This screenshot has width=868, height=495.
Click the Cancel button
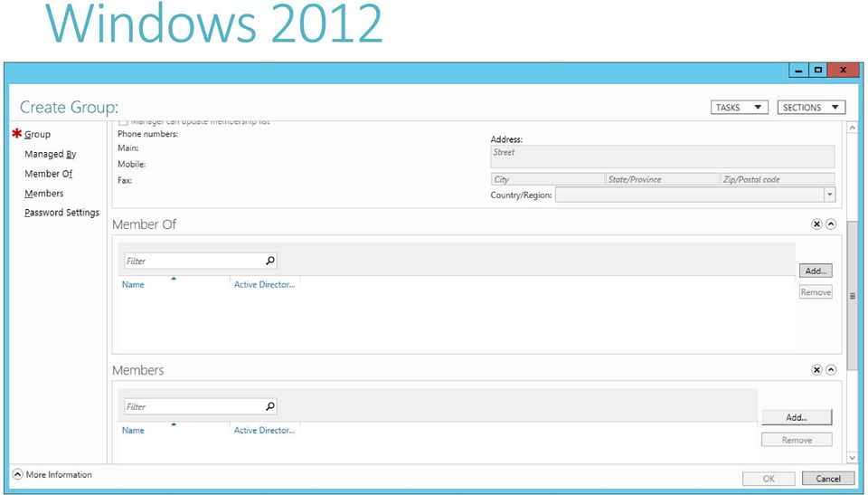(x=827, y=479)
